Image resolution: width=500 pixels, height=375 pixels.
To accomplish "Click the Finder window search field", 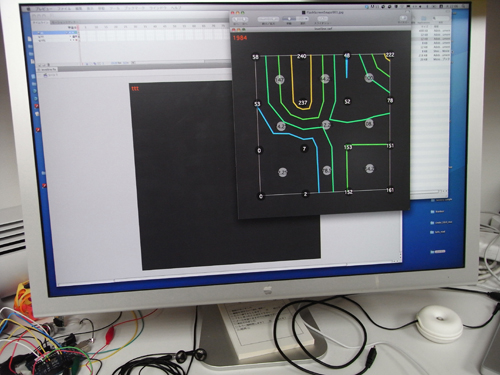I will (x=440, y=18).
